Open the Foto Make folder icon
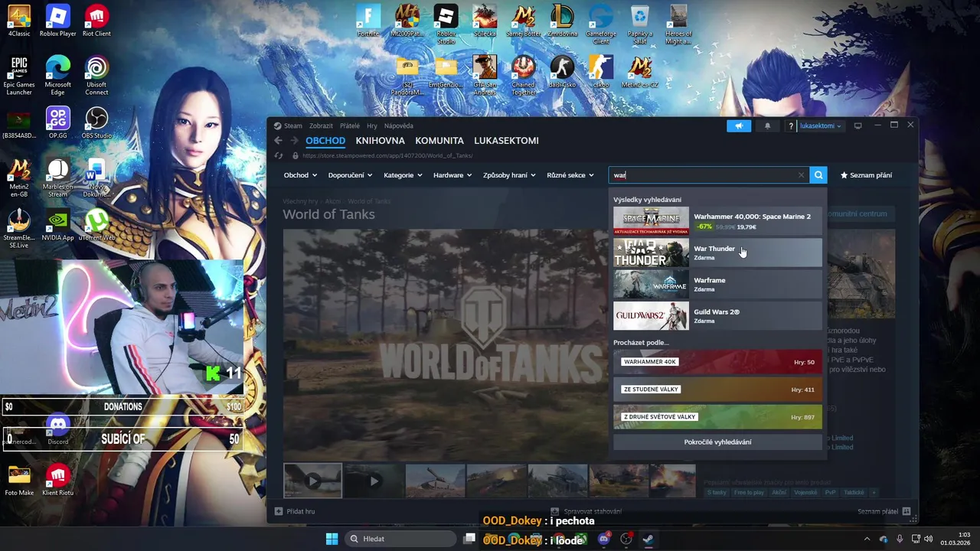Image resolution: width=980 pixels, height=551 pixels. click(x=19, y=480)
